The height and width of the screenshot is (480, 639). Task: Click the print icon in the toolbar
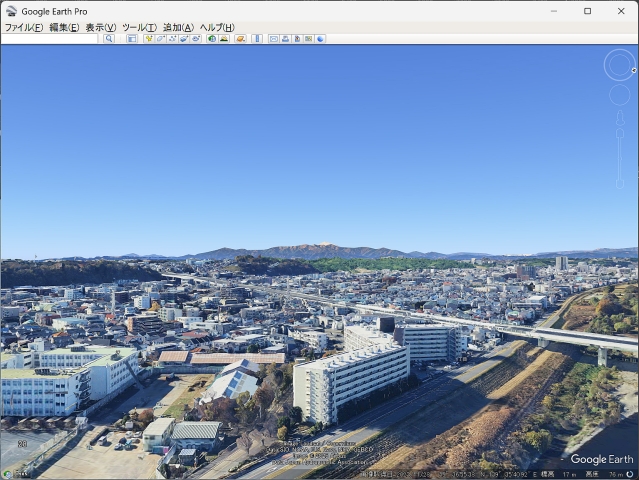click(x=285, y=39)
